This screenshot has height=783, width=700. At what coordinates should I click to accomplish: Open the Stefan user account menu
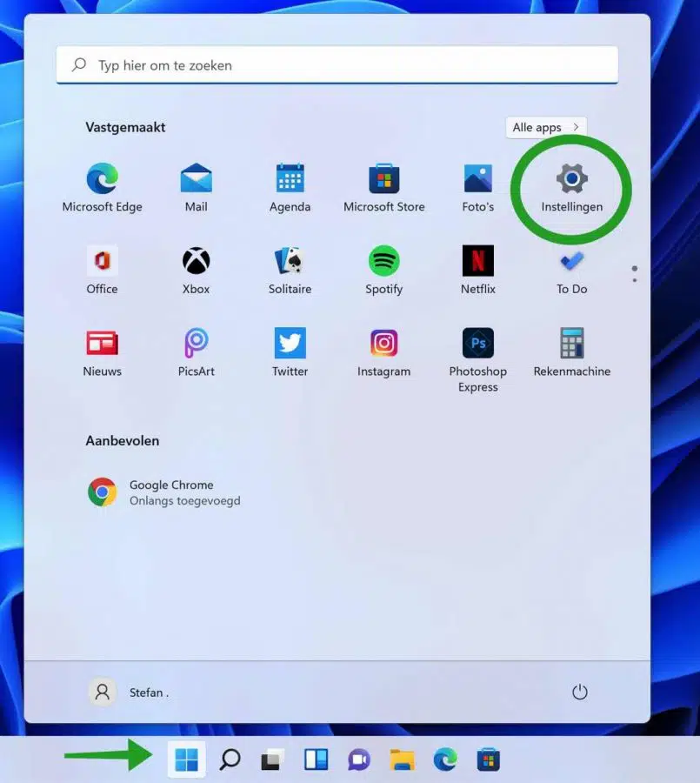tap(129, 693)
